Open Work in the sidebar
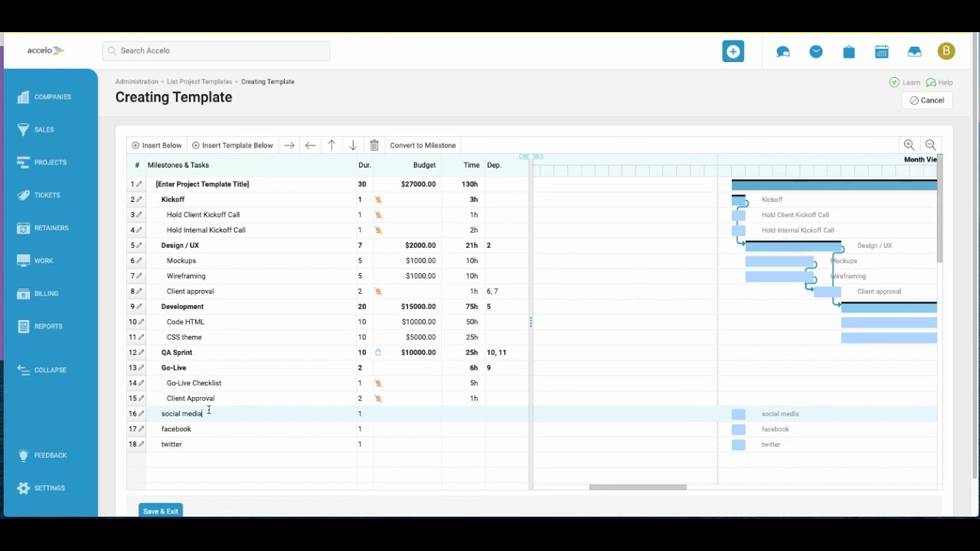980x551 pixels. coord(35,261)
